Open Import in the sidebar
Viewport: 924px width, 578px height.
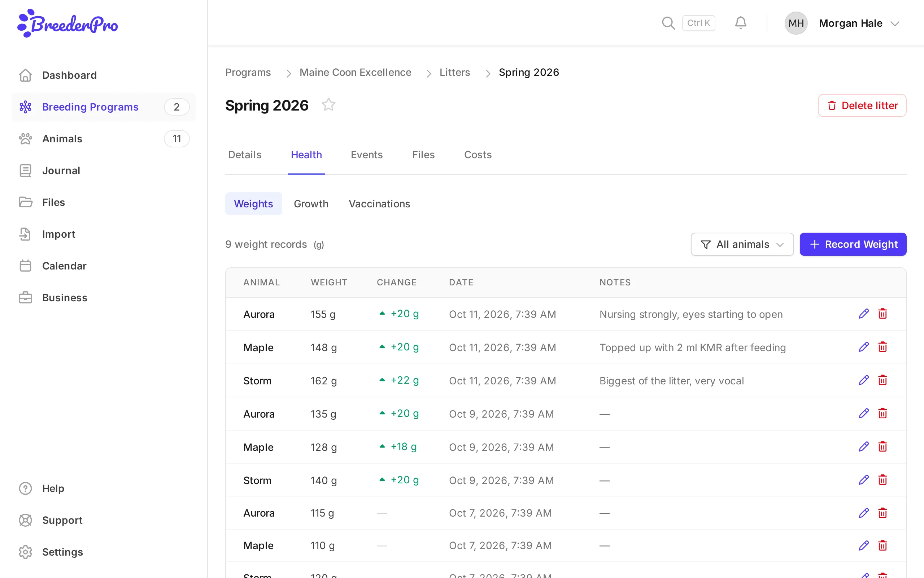tap(104, 234)
